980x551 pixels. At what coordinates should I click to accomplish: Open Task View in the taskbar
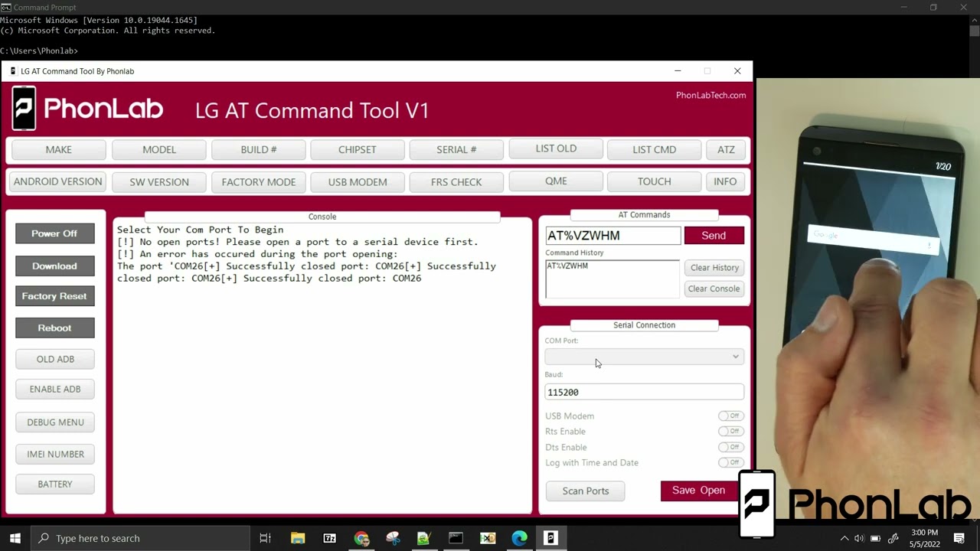(x=266, y=538)
